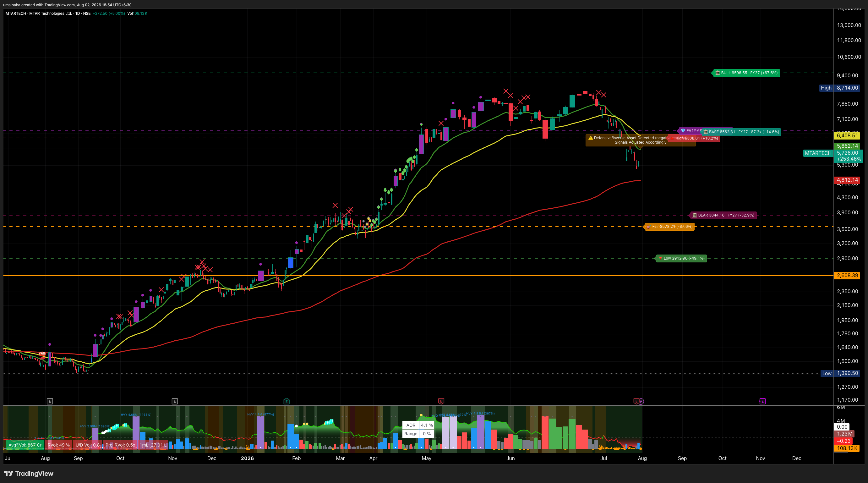Screen dimensions: 868x483
Task: Click the orange 108.13K volume axis label
Action: pyautogui.click(x=847, y=448)
